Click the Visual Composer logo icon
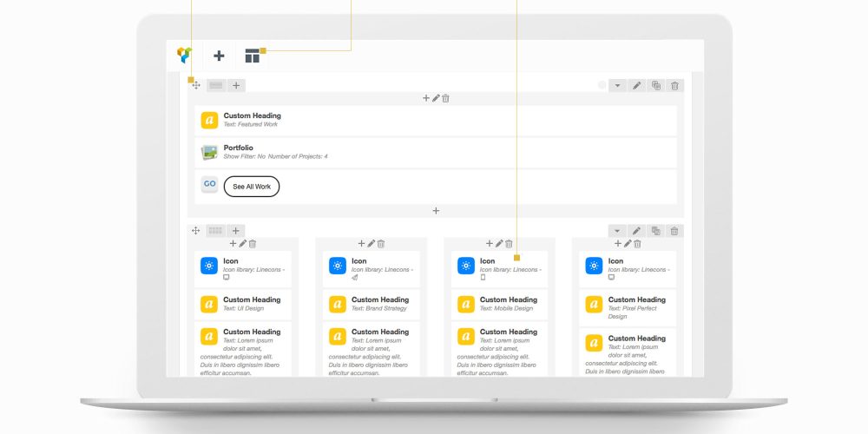This screenshot has height=434, width=868. coord(184,55)
